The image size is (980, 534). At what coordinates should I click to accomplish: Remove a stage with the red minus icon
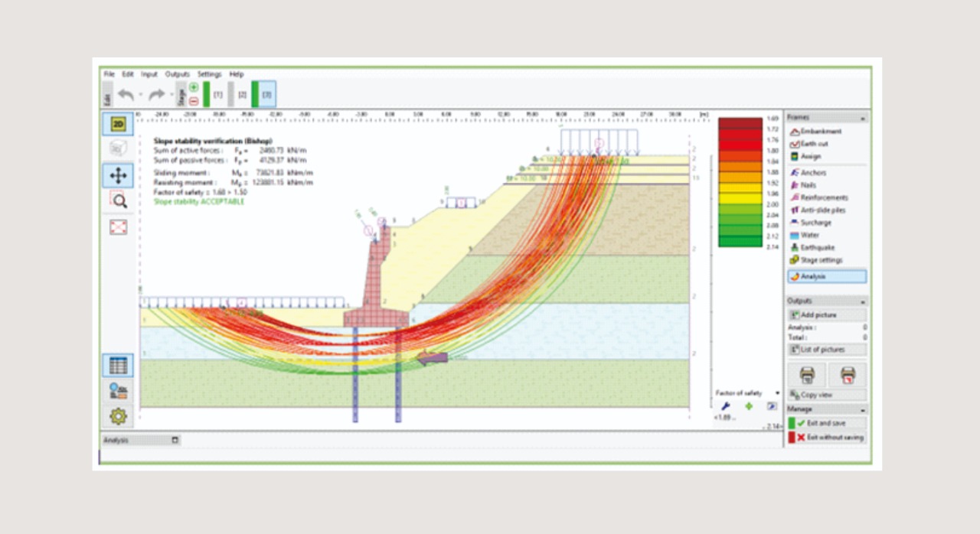194,101
